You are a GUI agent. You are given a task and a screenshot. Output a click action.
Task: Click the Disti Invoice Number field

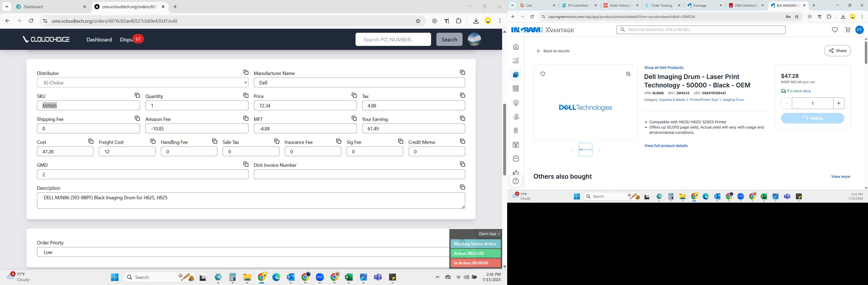click(x=359, y=174)
